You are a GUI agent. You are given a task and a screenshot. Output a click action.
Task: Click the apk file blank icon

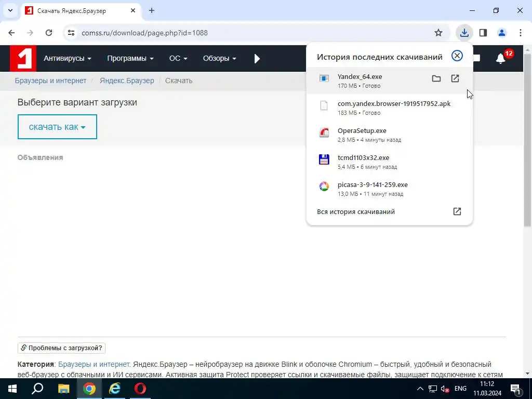click(x=324, y=105)
